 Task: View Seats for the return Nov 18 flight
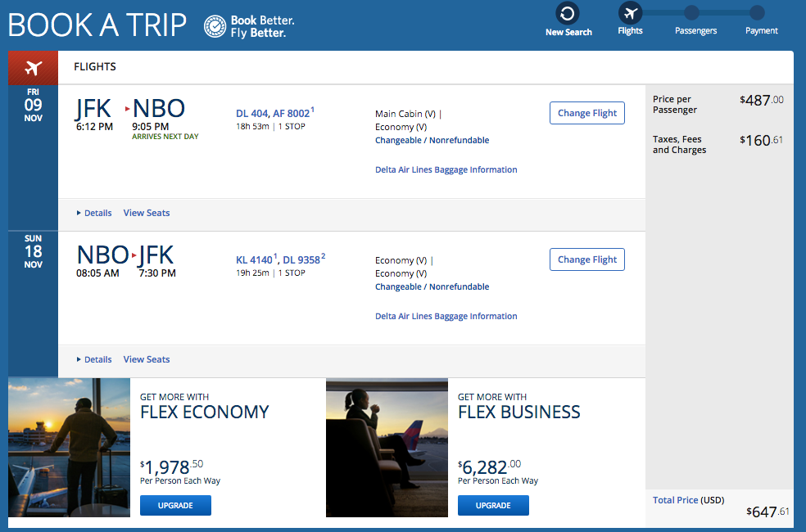pos(147,359)
